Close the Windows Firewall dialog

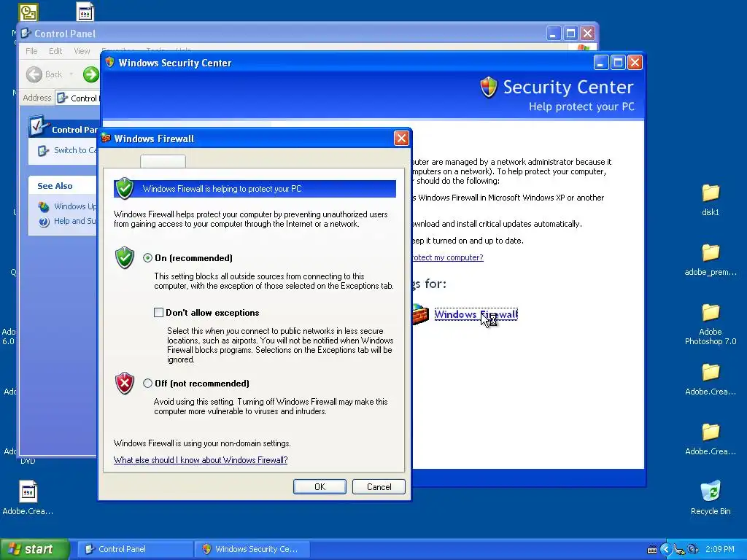pyautogui.click(x=401, y=139)
